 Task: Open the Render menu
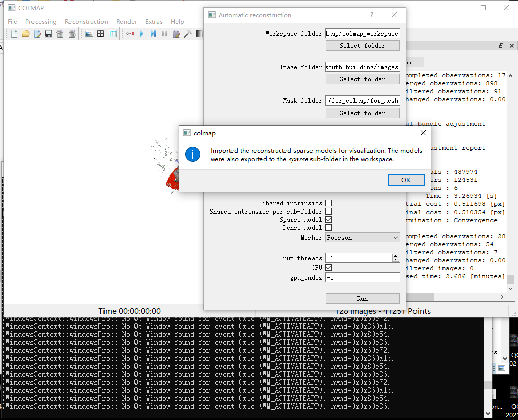[126, 22]
